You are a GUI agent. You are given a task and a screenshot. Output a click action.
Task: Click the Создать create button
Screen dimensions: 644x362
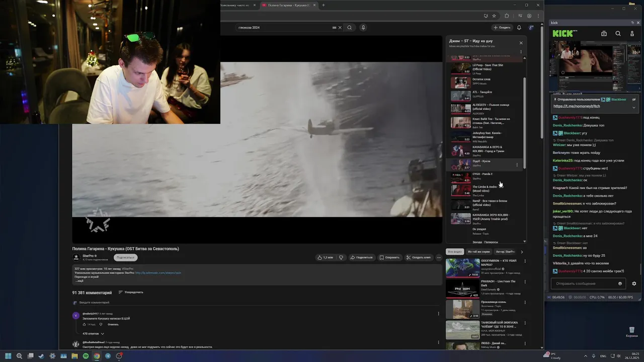502,28
